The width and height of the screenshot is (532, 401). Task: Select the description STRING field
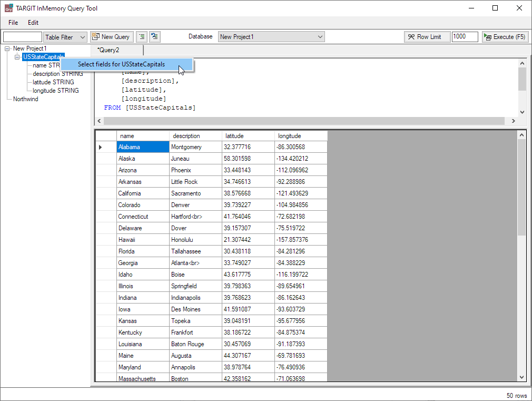click(58, 74)
